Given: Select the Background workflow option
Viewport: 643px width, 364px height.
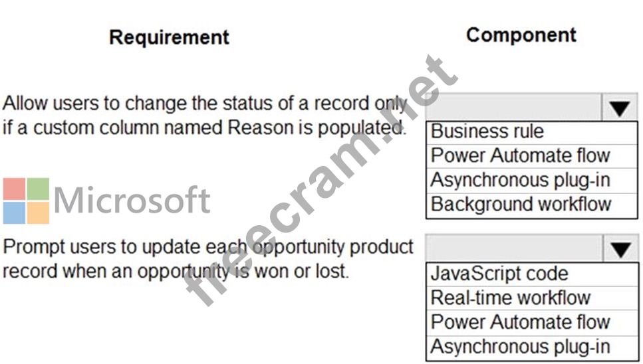Looking at the screenshot, I should pyautogui.click(x=520, y=204).
